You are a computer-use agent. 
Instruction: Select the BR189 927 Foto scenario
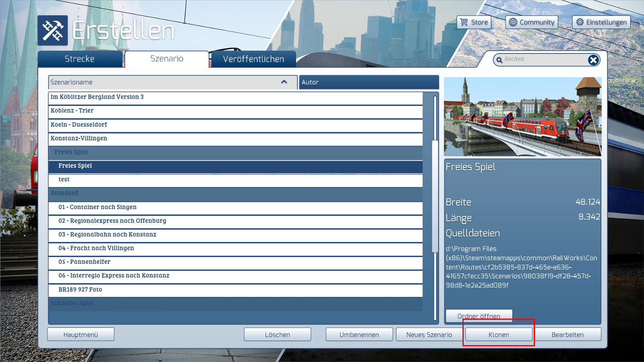pos(235,290)
